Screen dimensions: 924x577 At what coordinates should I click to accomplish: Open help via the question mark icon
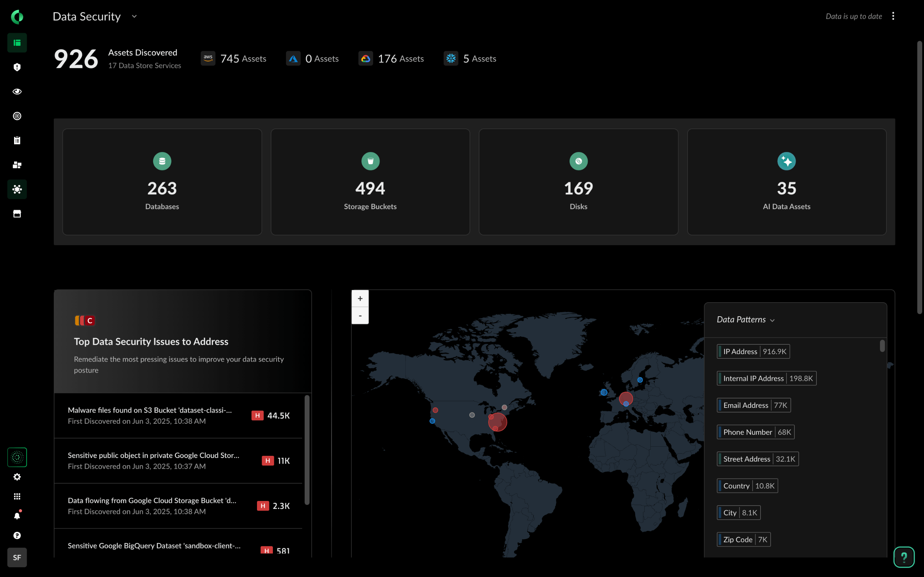(17, 535)
